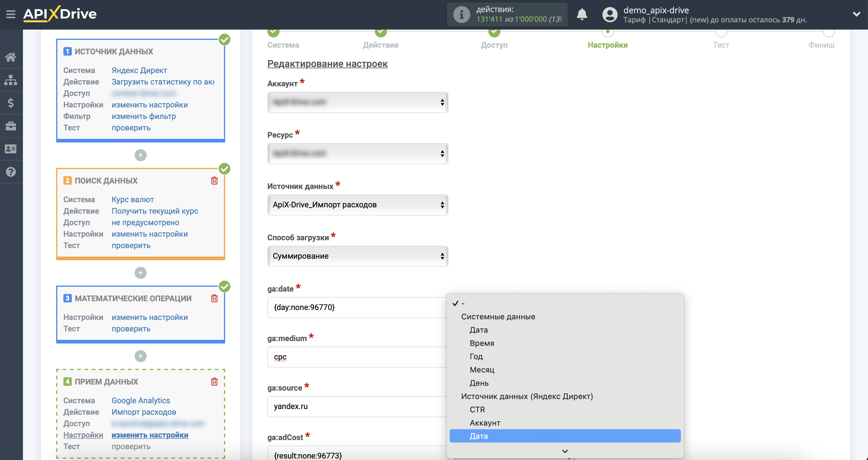Image resolution: width=868 pixels, height=460 pixels.
Task: Click the ga:medium input field
Action: pos(357,357)
